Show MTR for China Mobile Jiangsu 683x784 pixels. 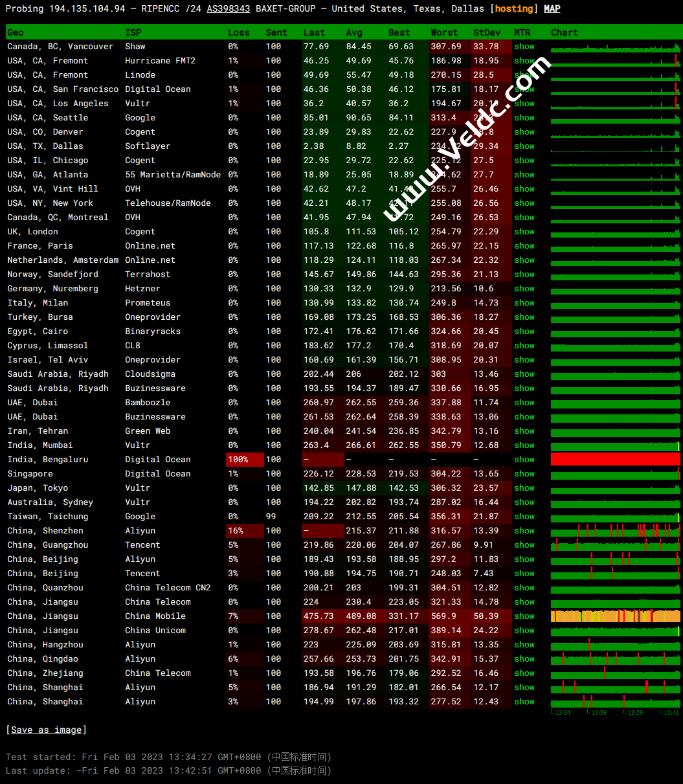(x=524, y=616)
